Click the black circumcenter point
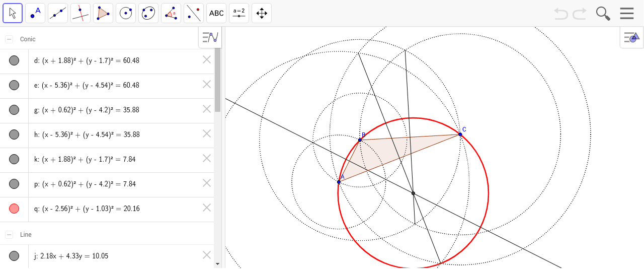644x269 pixels. pyautogui.click(x=413, y=193)
